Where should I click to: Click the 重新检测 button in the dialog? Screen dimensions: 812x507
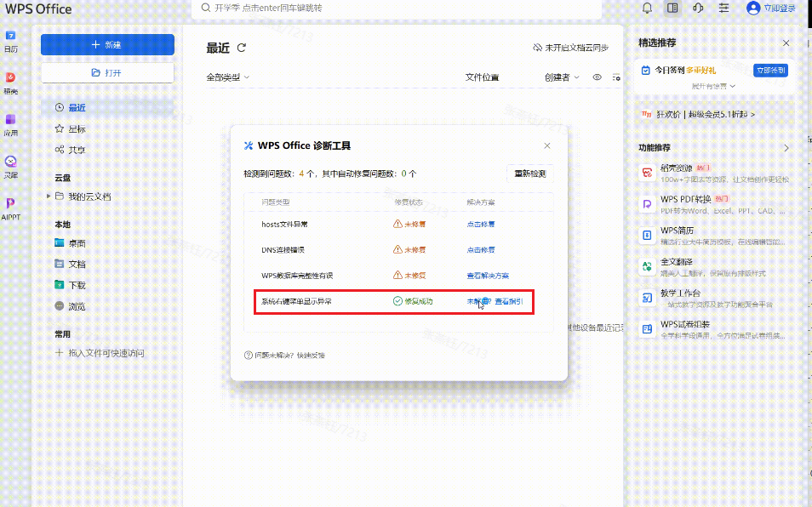pos(529,174)
